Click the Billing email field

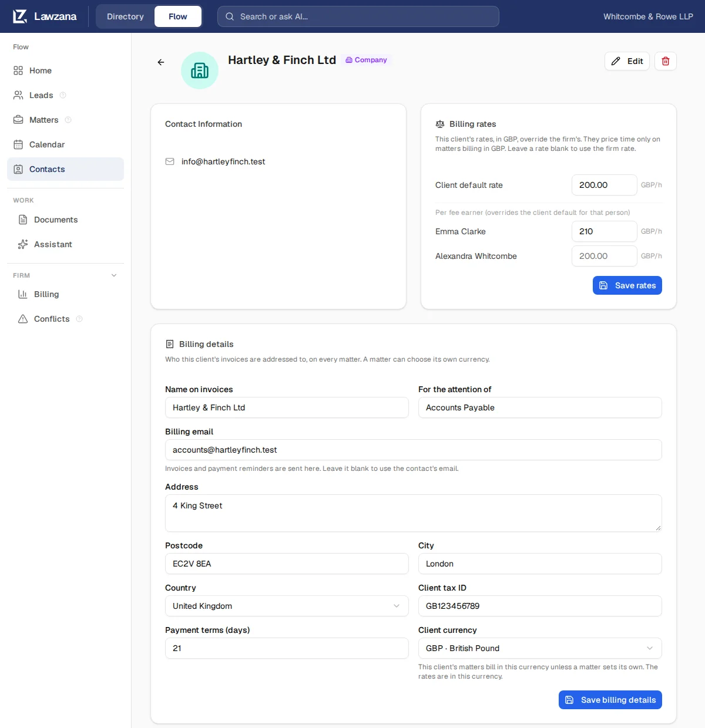(x=414, y=450)
